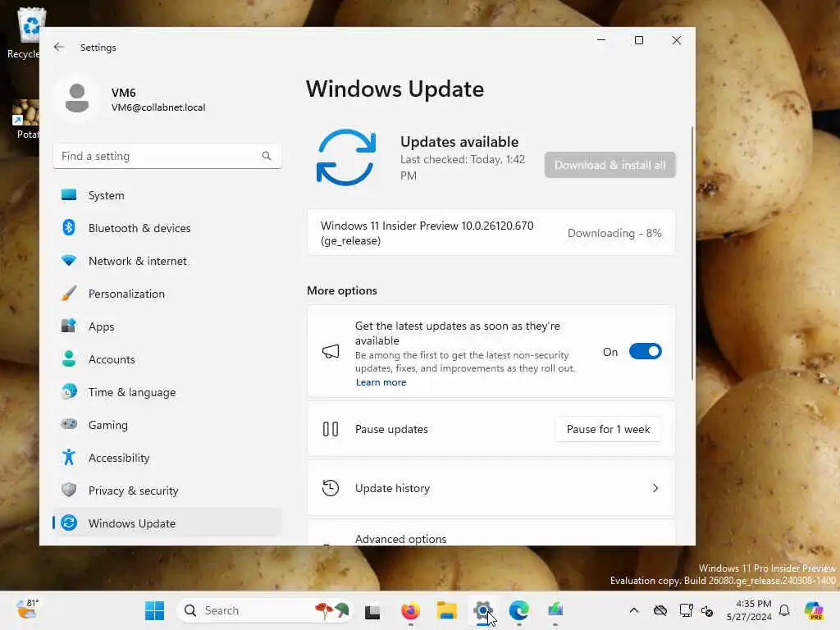Image resolution: width=840 pixels, height=630 pixels.
Task: Open Bluetooth & devices settings
Action: point(167,228)
